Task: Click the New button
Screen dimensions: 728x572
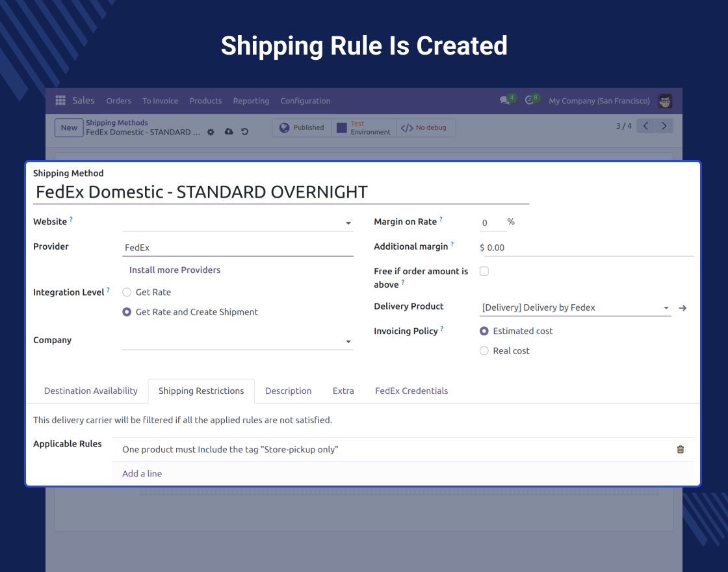Action: click(69, 127)
